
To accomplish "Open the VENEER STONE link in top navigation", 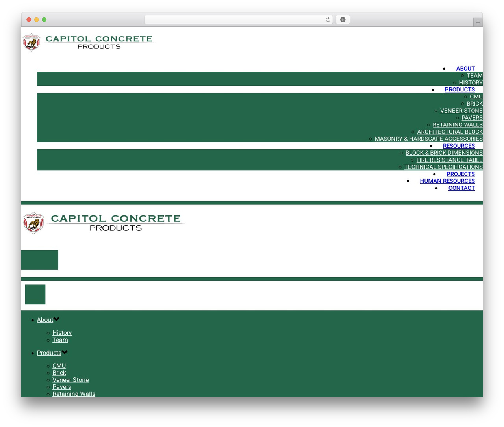I will pos(461,111).
